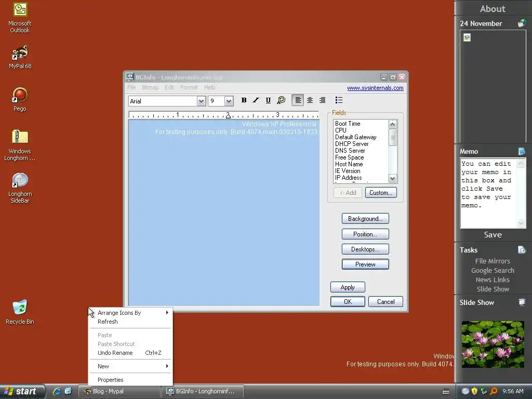Open the Start menu
Screen dimensions: 532x399
(22, 391)
